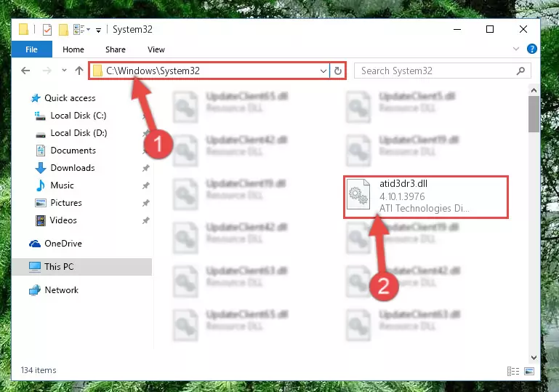Go back with the left arrow

25,71
